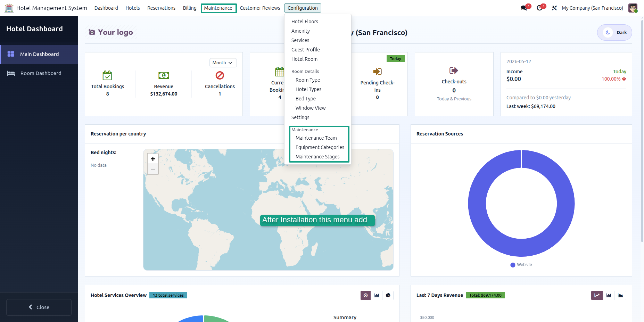Open Room Dashboard in the sidebar
This screenshot has height=322, width=644.
tap(39, 73)
